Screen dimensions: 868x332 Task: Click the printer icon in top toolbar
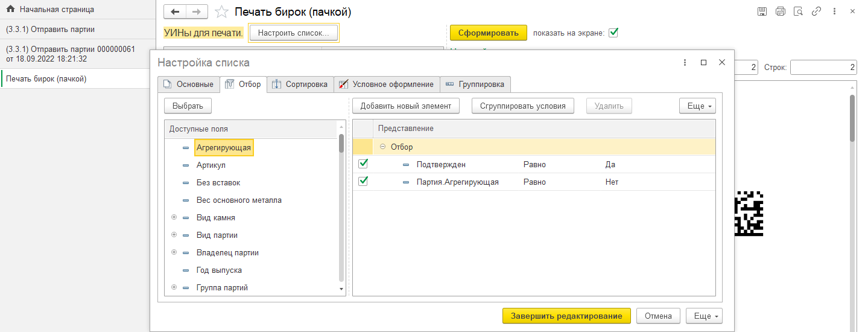(781, 11)
